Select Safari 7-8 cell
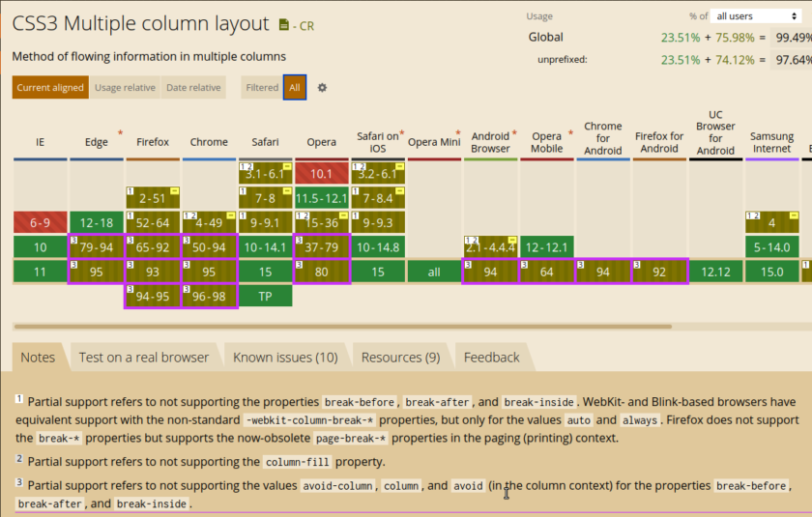The height and width of the screenshot is (517, 812). point(265,198)
